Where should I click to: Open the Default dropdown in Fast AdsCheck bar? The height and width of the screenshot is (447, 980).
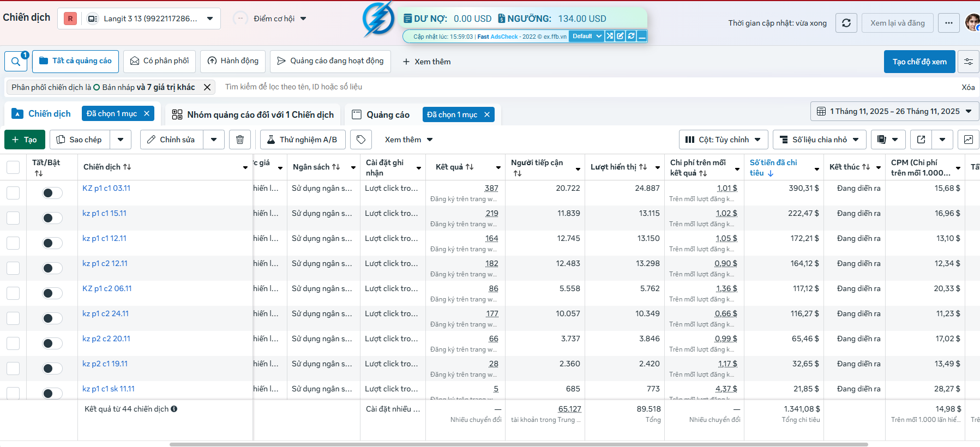[586, 36]
